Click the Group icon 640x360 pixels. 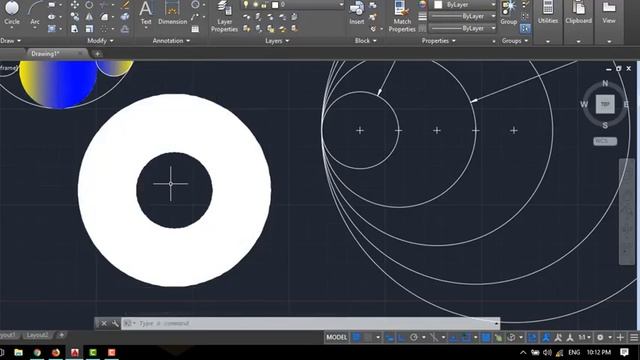(x=509, y=13)
